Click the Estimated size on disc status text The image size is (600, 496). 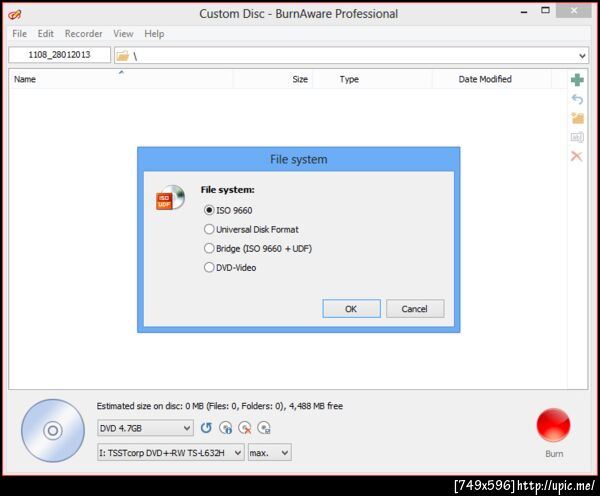[x=219, y=406]
